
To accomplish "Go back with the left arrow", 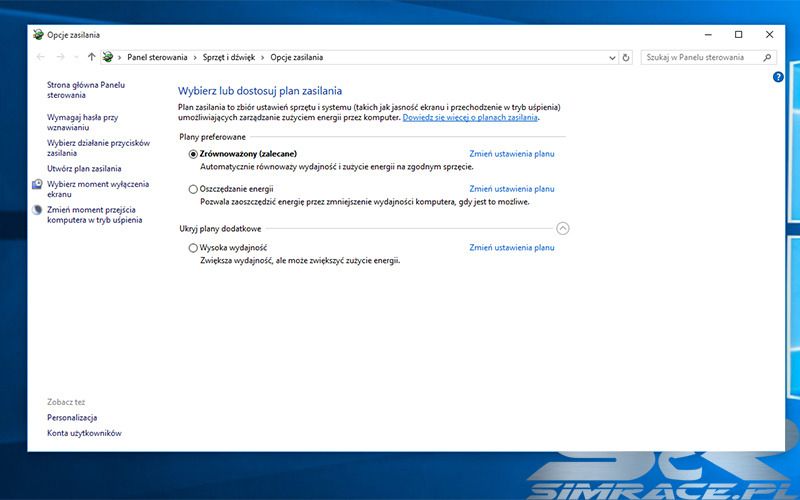I will point(40,58).
